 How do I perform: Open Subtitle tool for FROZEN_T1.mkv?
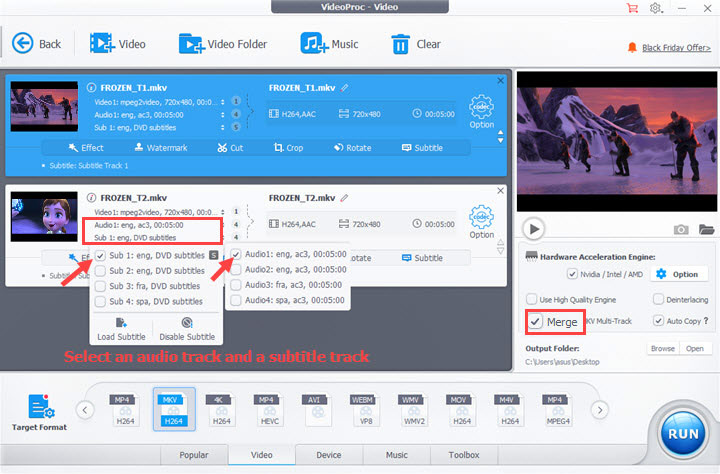pos(422,148)
